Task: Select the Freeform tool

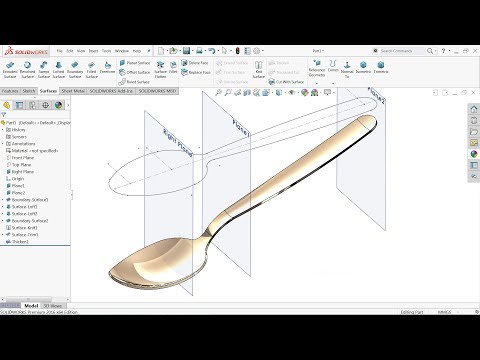Action: point(107,67)
